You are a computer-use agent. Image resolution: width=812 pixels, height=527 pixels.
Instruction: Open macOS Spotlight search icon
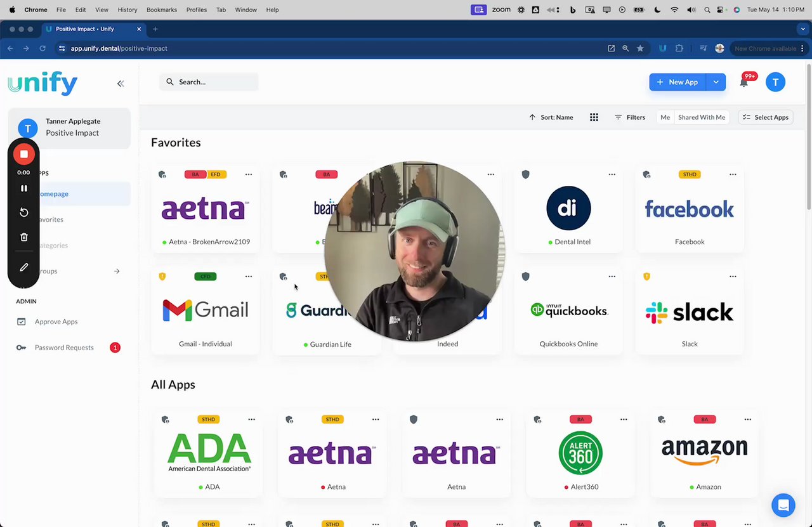(x=707, y=10)
